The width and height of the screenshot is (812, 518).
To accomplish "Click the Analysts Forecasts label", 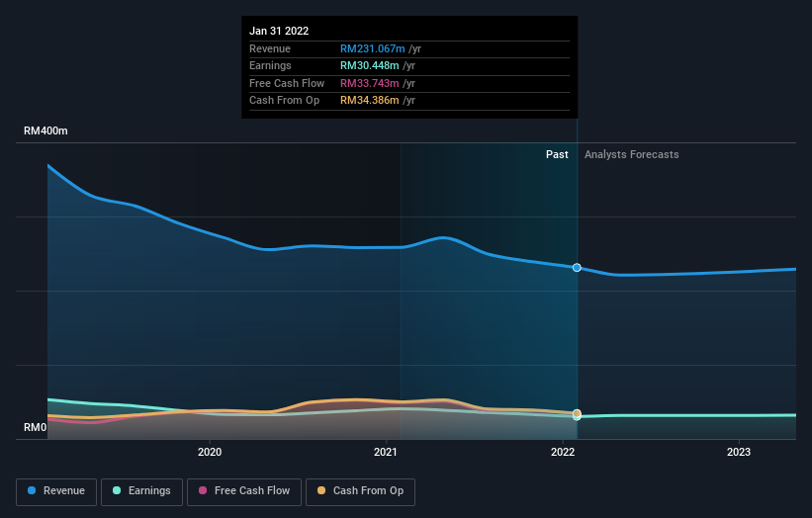I will pos(631,154).
